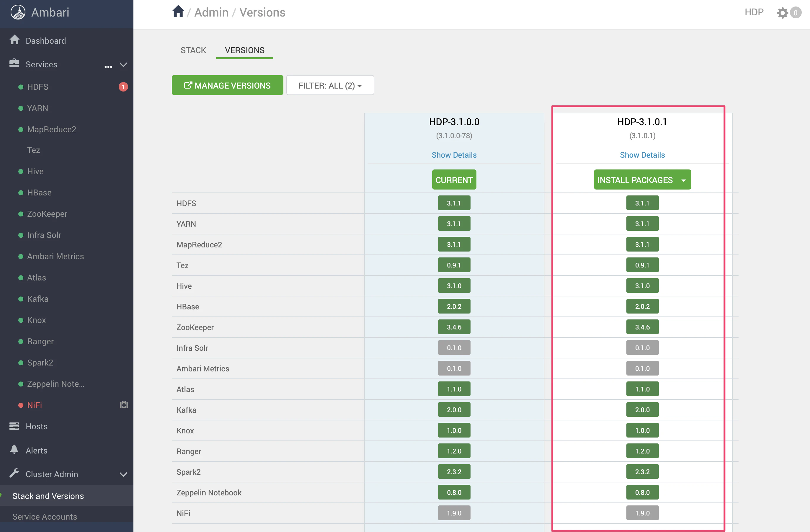Image resolution: width=810 pixels, height=532 pixels.
Task: Open the Services actions ellipsis menu
Action: tap(108, 67)
